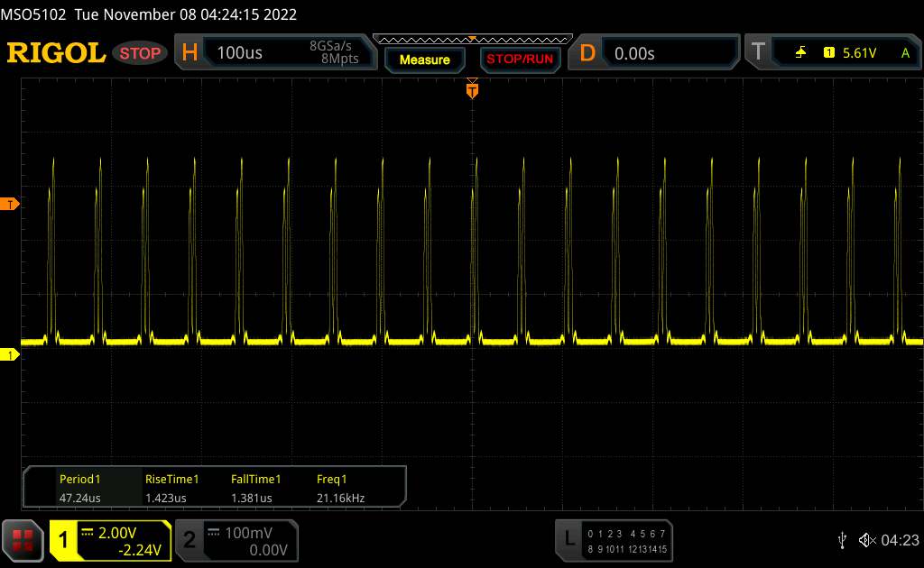This screenshot has width=924, height=568.
Task: Click the RIGOL logo
Action: (56, 53)
